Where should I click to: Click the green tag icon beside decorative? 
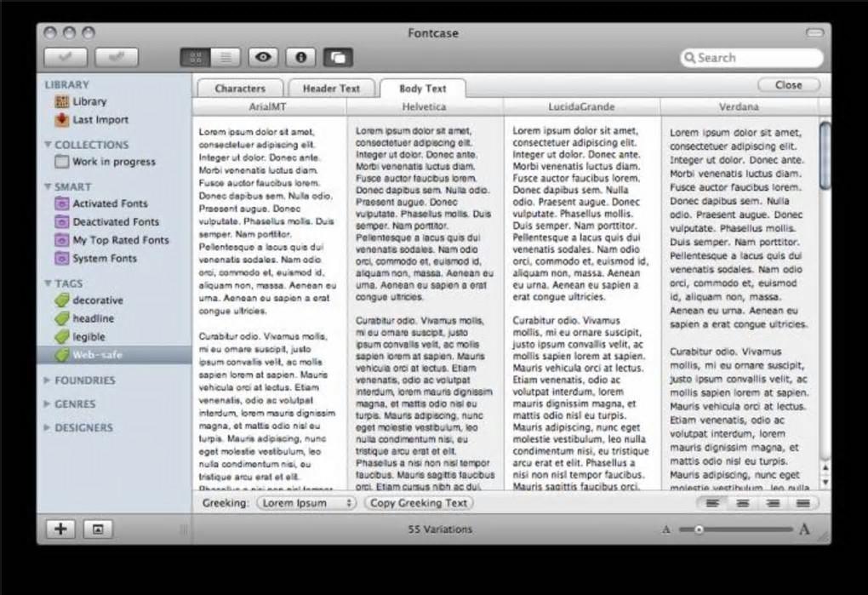tap(62, 300)
